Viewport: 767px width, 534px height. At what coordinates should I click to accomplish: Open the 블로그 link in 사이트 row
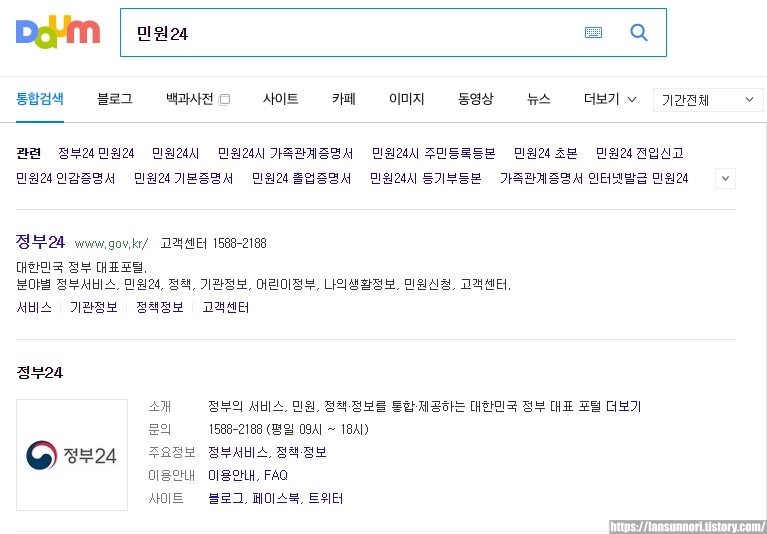point(226,499)
